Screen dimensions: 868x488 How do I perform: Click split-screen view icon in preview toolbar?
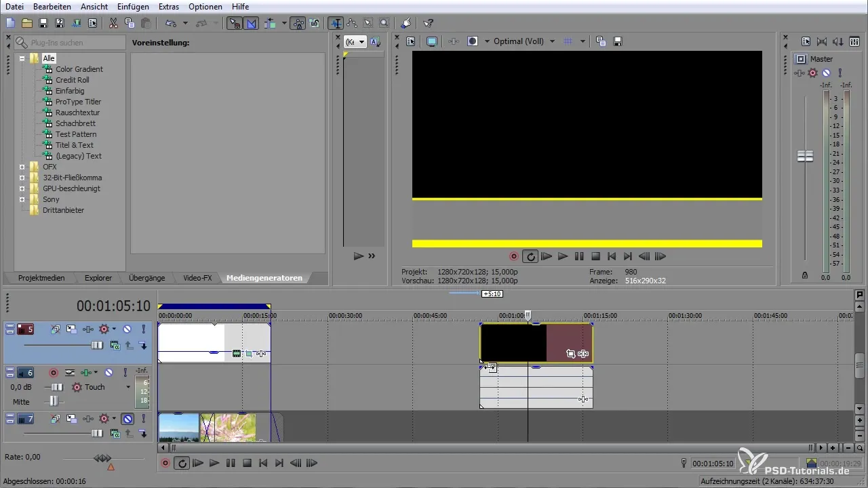click(x=473, y=41)
